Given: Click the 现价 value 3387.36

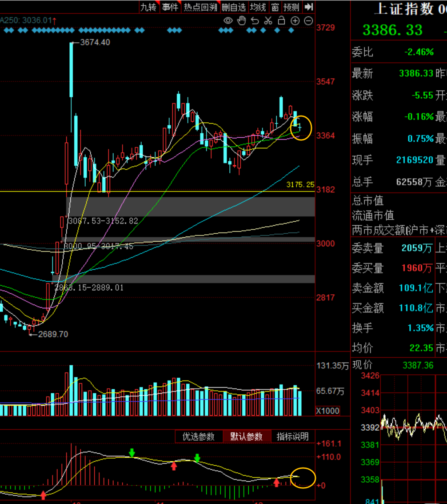Looking at the screenshot, I should (418, 365).
